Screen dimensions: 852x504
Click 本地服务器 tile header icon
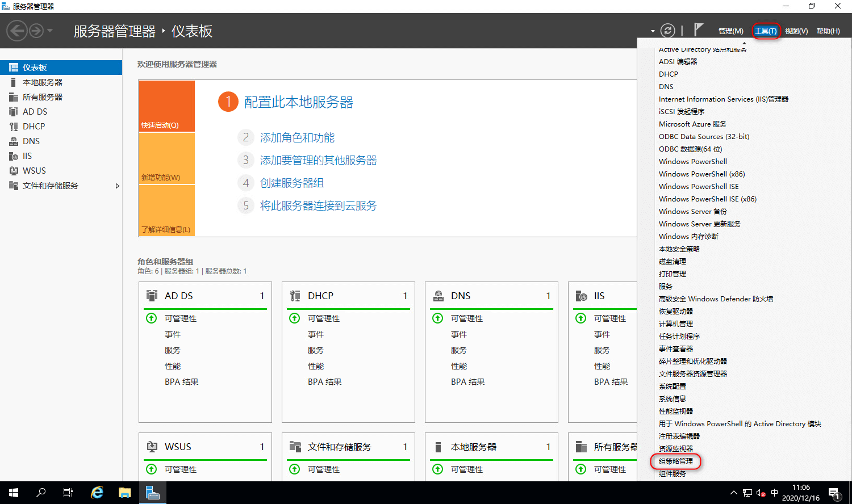(x=438, y=447)
